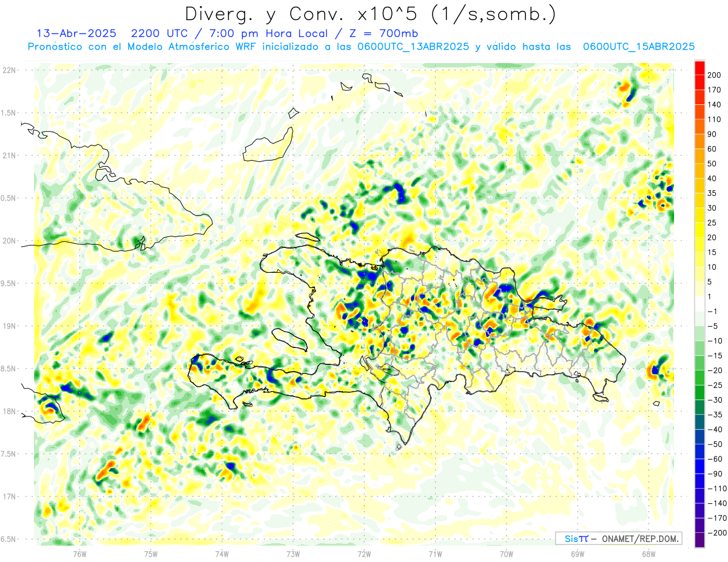Click the "72W" longitude label
The height and width of the screenshot is (562, 728).
tap(364, 554)
